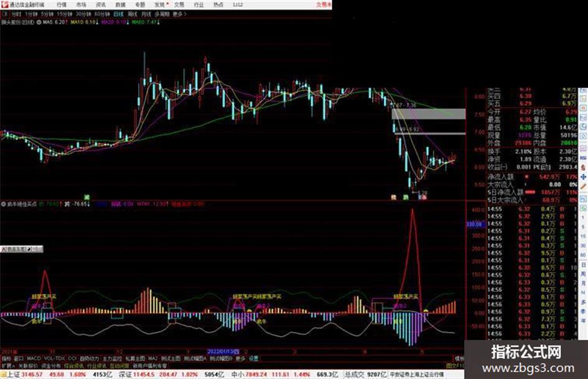Click the MA60 moving average label

146,22
